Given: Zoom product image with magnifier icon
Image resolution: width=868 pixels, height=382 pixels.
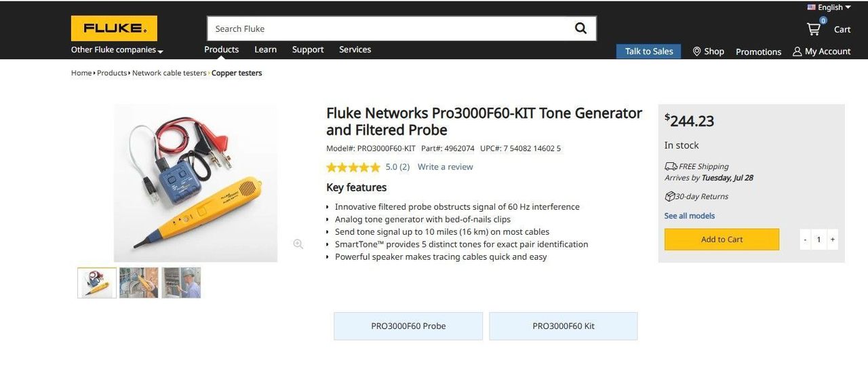Looking at the screenshot, I should pos(298,244).
